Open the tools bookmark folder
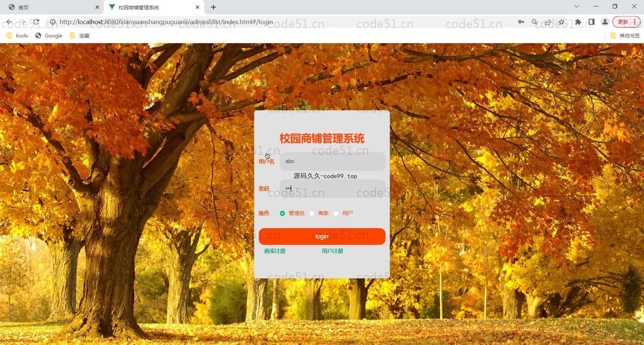The height and width of the screenshot is (345, 644). [17, 36]
